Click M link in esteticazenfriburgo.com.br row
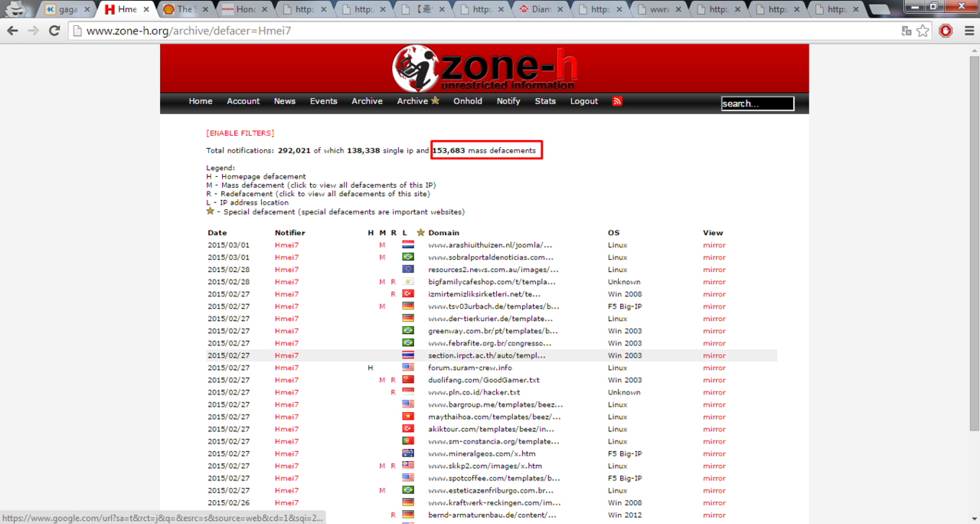Image resolution: width=980 pixels, height=524 pixels. (x=382, y=490)
